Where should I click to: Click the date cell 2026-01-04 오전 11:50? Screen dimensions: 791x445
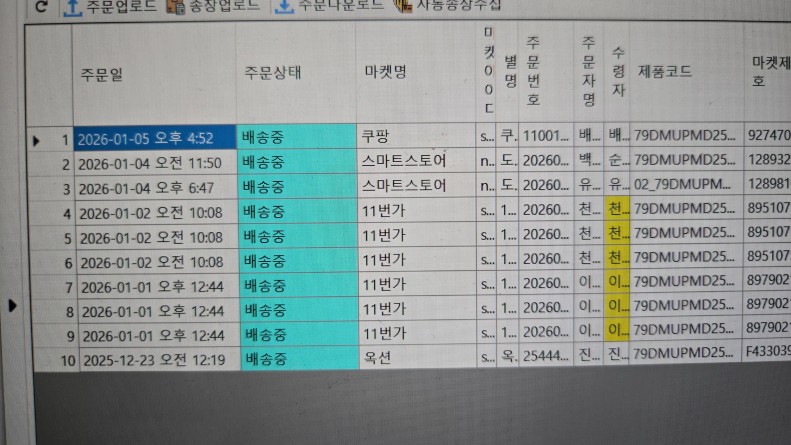156,163
